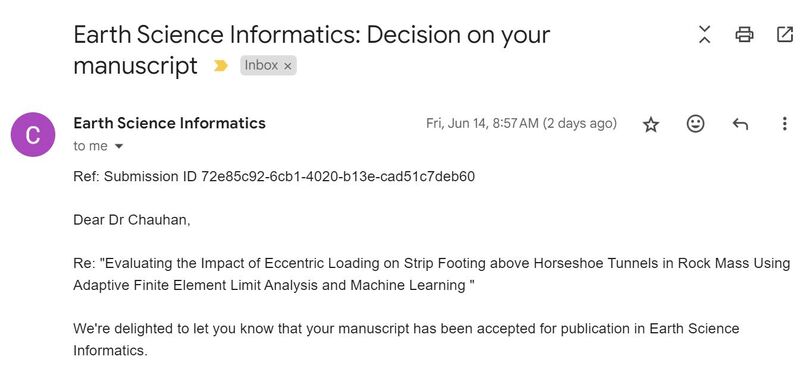Viewport: 800px width, 369px height.
Task: Open the purple sender avatar C
Action: coord(33,135)
